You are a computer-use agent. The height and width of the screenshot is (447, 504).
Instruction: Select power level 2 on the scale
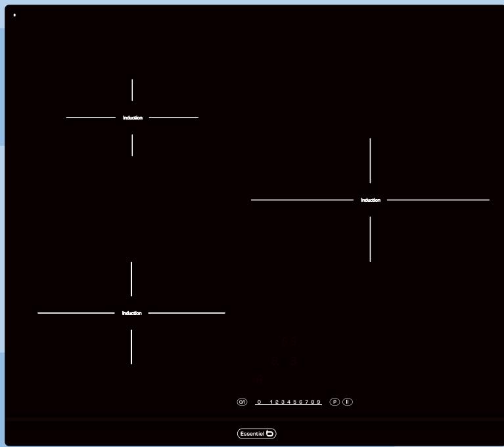tap(277, 402)
